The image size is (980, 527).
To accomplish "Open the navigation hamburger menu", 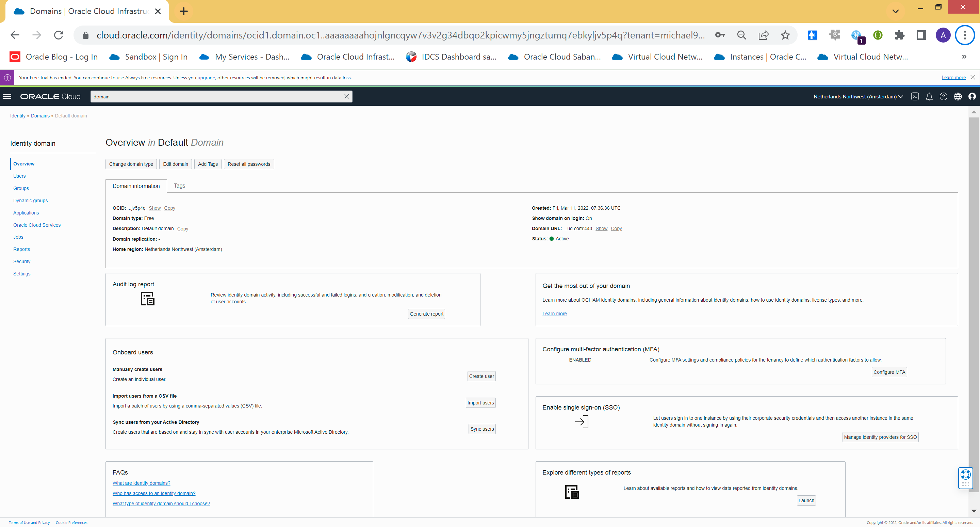I will click(7, 96).
